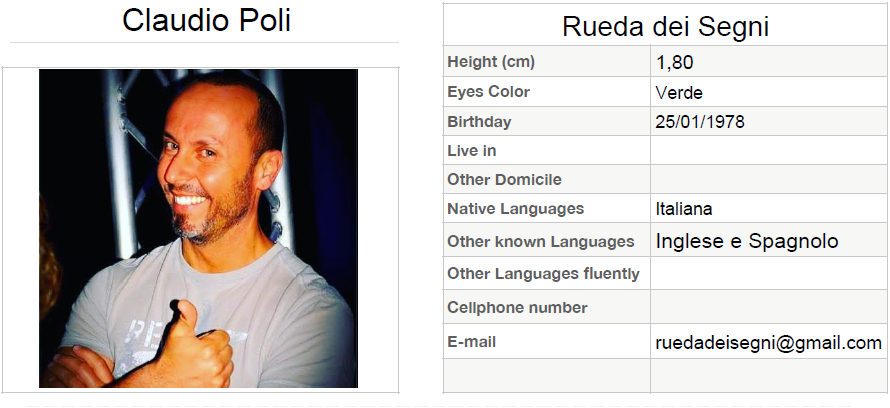
Task: Select the Inglese e Spagnolo value
Action: pyautogui.click(x=747, y=241)
